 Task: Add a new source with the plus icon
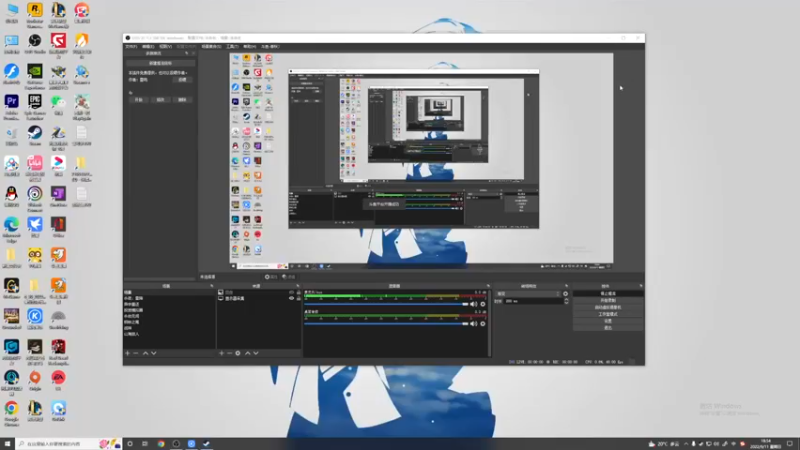(221, 353)
